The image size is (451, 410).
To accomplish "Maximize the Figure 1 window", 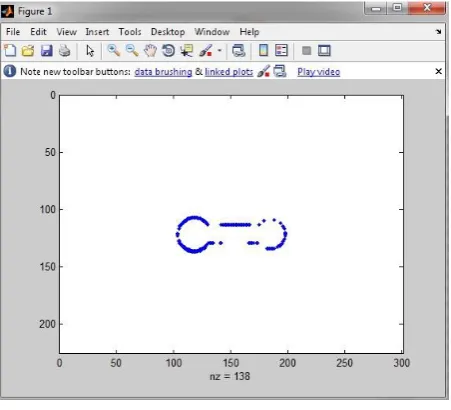I will click(397, 8).
